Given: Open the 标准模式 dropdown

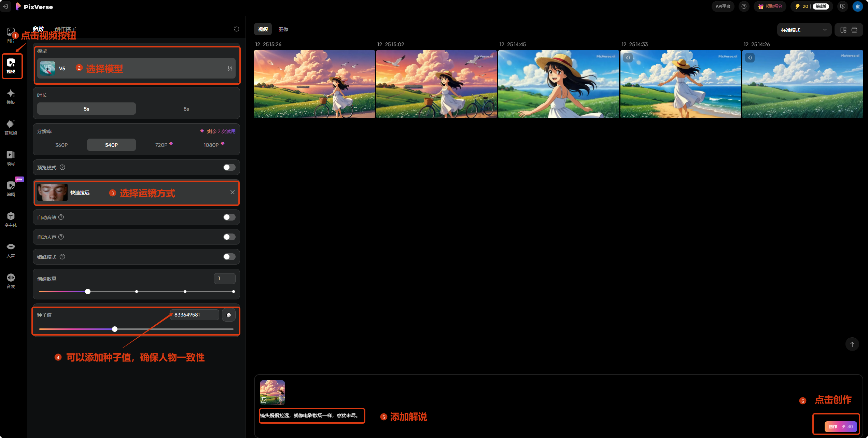Looking at the screenshot, I should point(804,30).
